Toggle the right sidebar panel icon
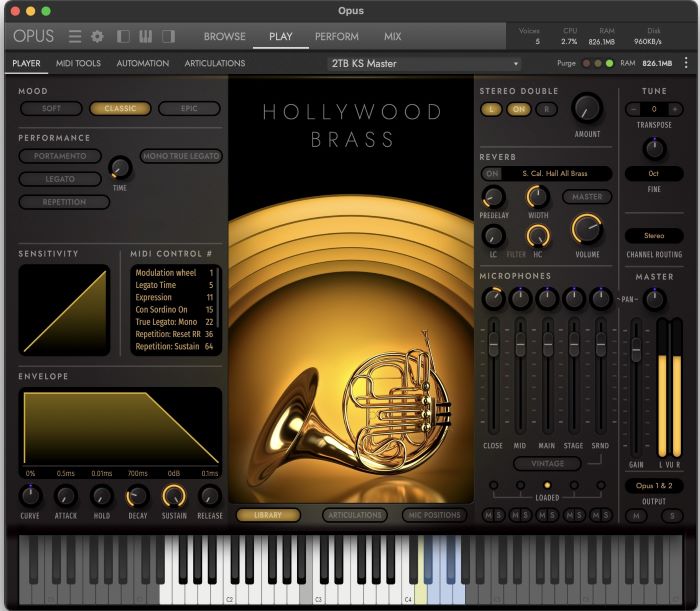Screen dimensions: 700x611 (x=168, y=36)
